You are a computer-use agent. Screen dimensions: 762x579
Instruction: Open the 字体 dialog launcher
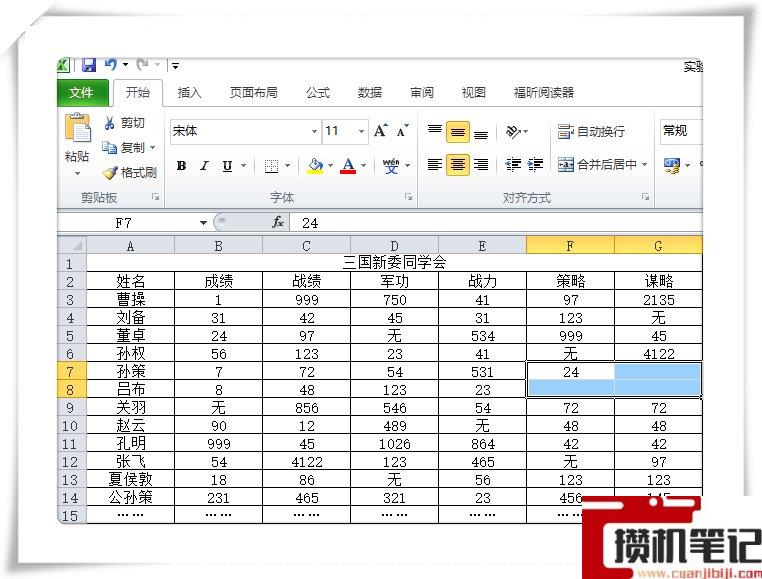pyautogui.click(x=408, y=197)
